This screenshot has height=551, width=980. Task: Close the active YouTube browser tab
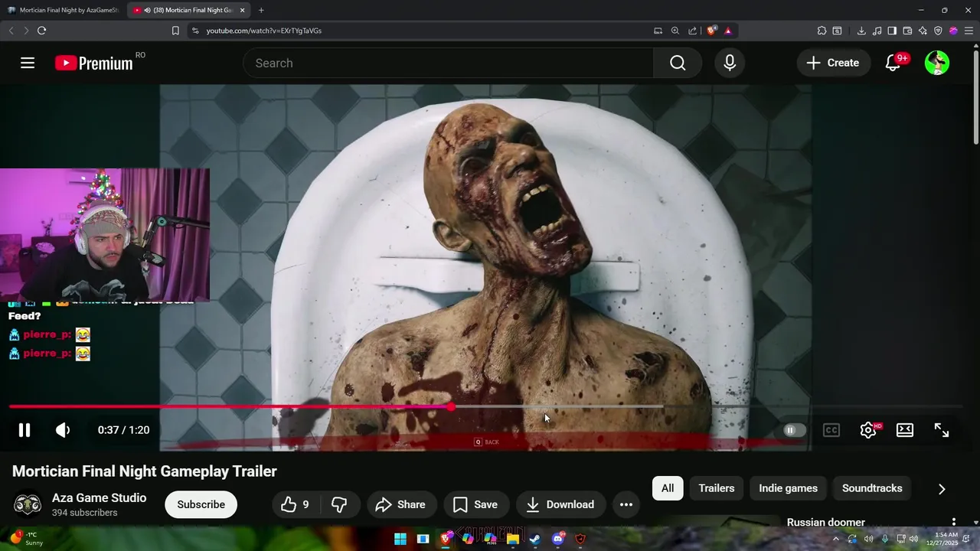coord(243,10)
